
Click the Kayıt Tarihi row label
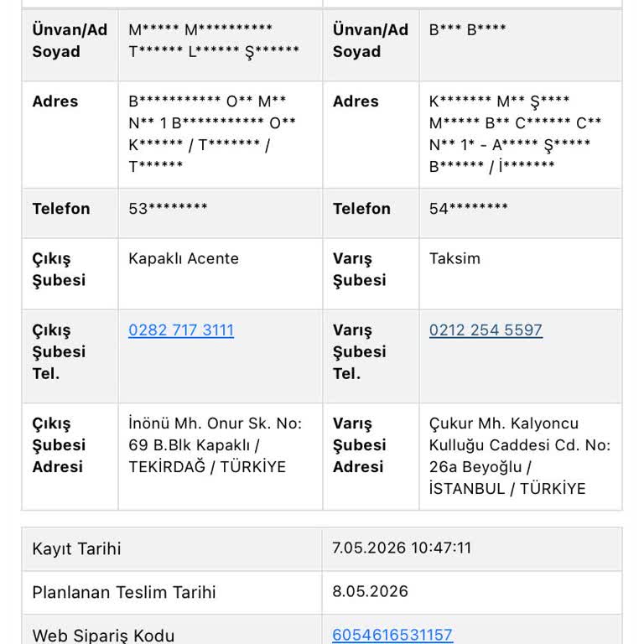(x=76, y=548)
